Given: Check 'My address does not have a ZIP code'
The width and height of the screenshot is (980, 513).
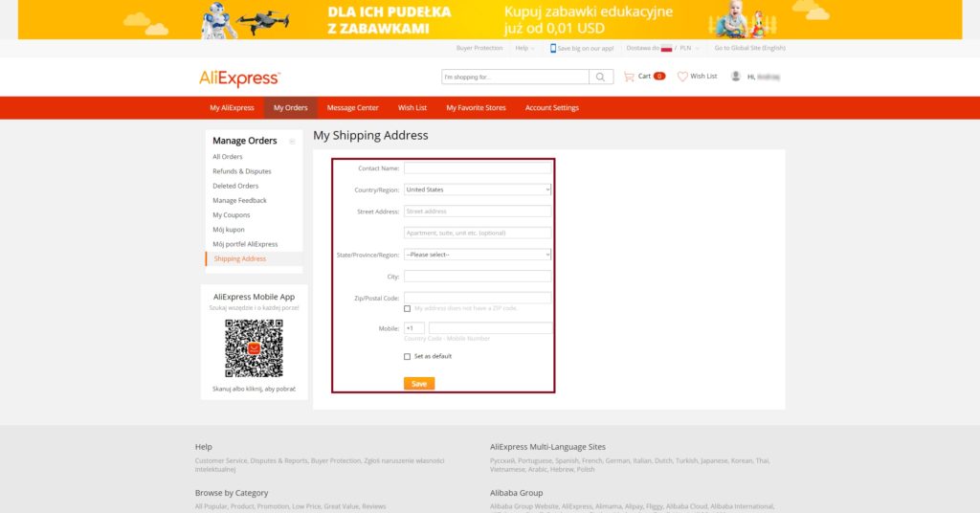Looking at the screenshot, I should (x=408, y=308).
